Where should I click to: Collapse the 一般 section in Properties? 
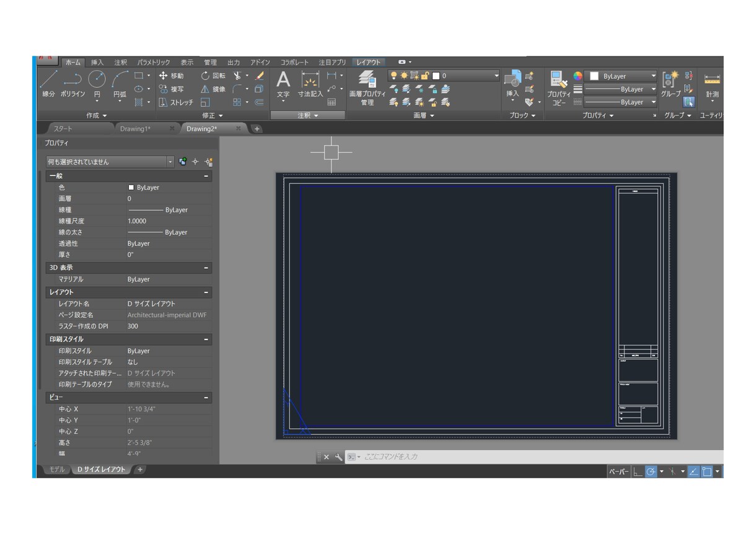[x=206, y=177]
